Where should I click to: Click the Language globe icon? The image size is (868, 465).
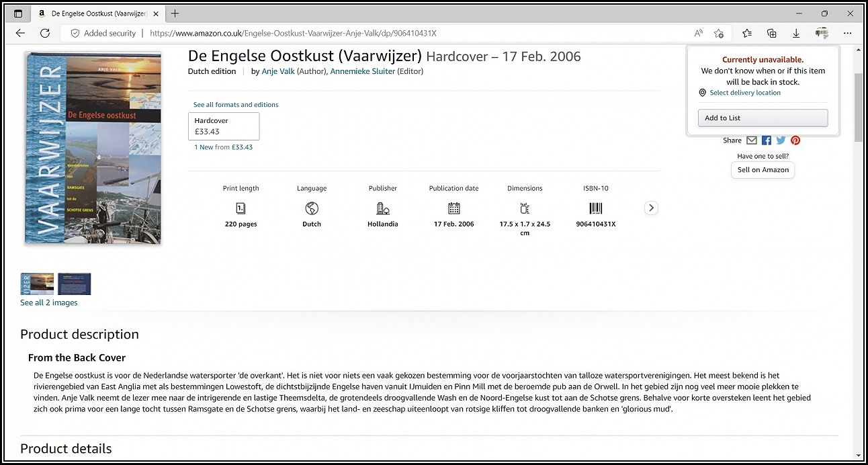pos(312,208)
